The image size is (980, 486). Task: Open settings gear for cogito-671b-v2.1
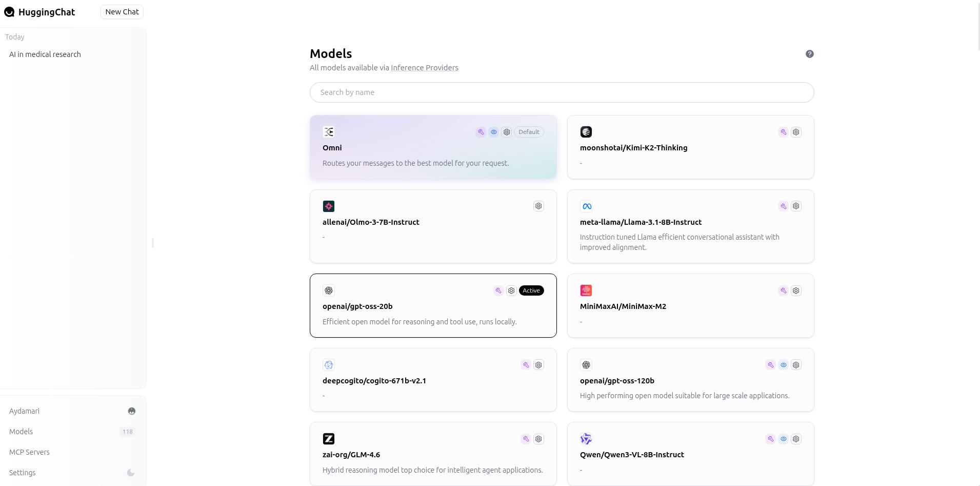(538, 365)
